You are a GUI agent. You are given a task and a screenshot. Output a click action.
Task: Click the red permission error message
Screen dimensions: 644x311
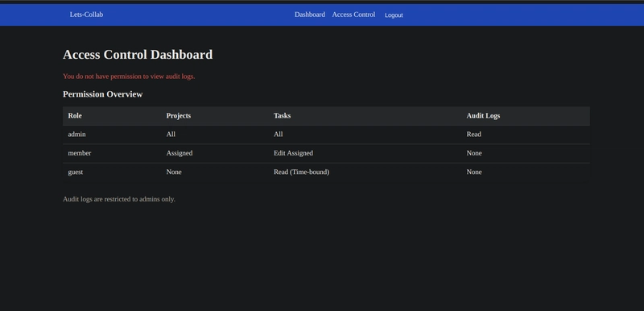click(x=129, y=77)
